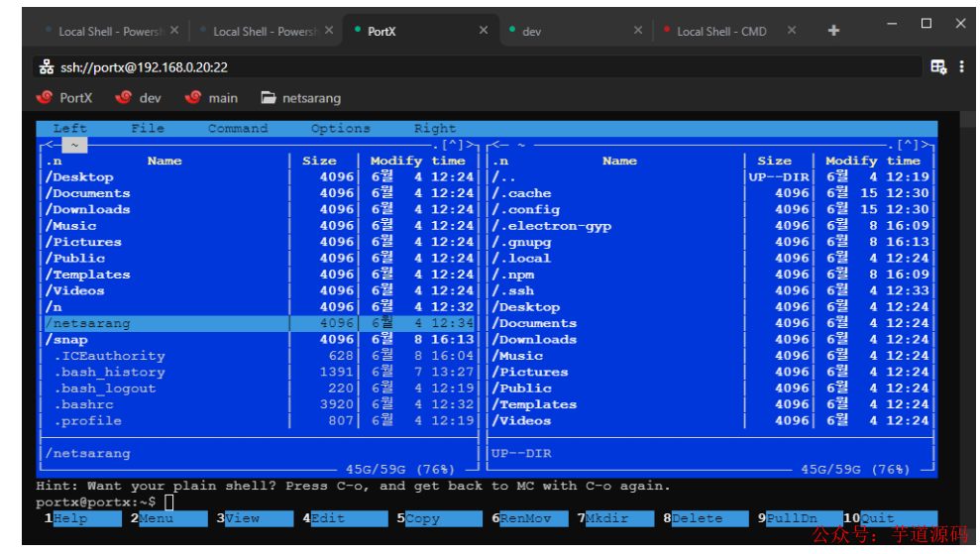
Task: Add a new tab with plus icon
Action: 833,31
